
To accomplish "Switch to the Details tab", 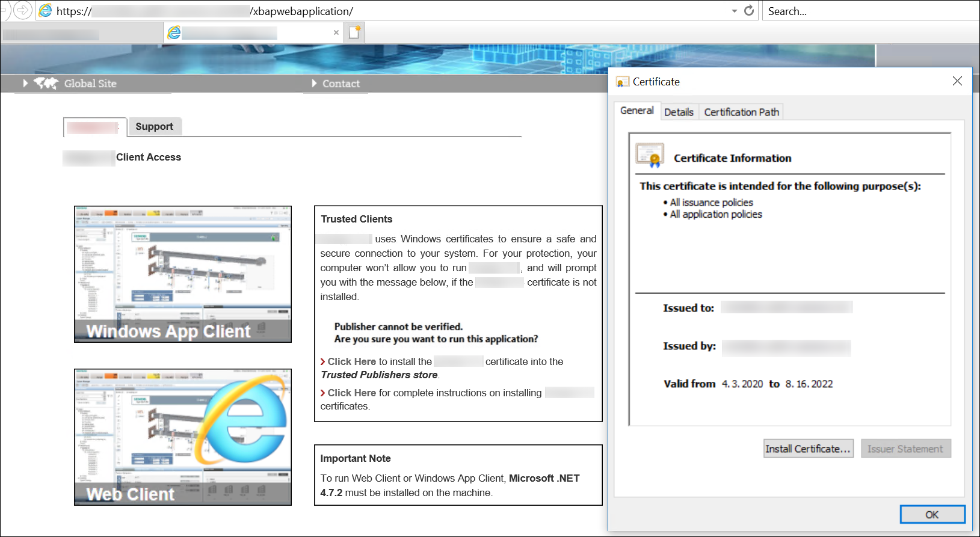I will tap(679, 112).
